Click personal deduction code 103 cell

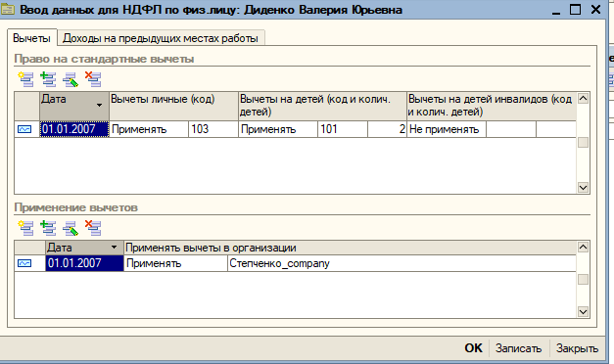213,129
